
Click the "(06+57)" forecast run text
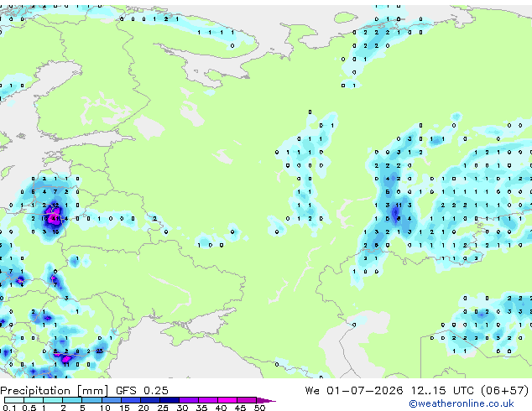[505, 390]
